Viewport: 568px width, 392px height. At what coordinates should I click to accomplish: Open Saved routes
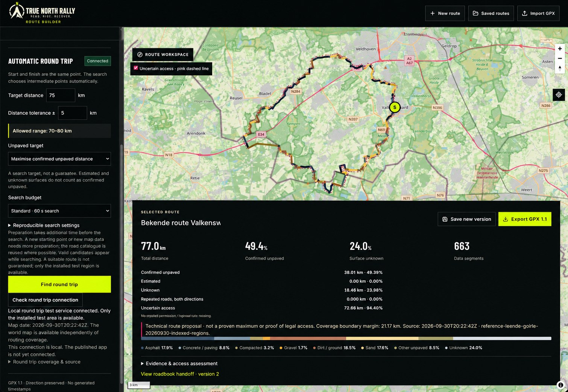(491, 13)
